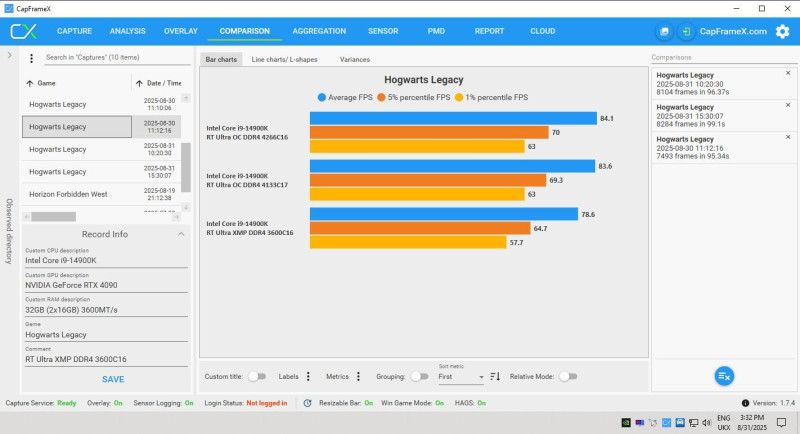Click CapFrameX tray icon in taskbar

click(666, 423)
